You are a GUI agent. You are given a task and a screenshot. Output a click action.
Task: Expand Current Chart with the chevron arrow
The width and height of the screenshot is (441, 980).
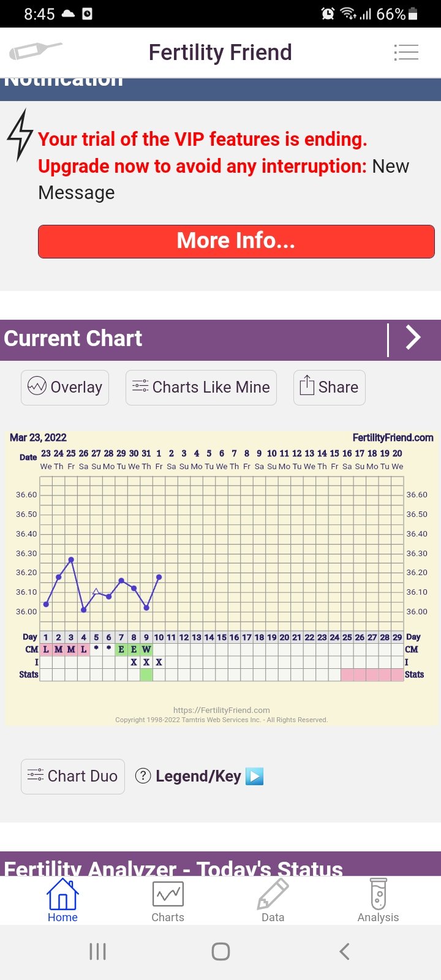(x=413, y=337)
